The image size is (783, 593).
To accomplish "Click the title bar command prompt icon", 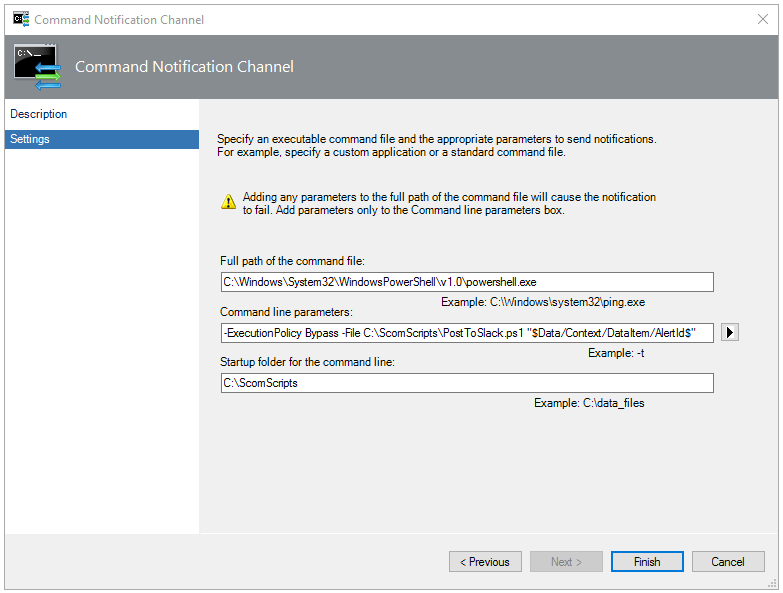I will pyautogui.click(x=21, y=19).
